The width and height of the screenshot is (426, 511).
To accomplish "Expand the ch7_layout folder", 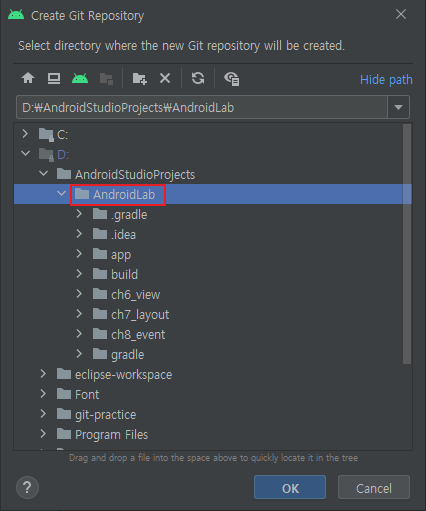I will point(79,314).
